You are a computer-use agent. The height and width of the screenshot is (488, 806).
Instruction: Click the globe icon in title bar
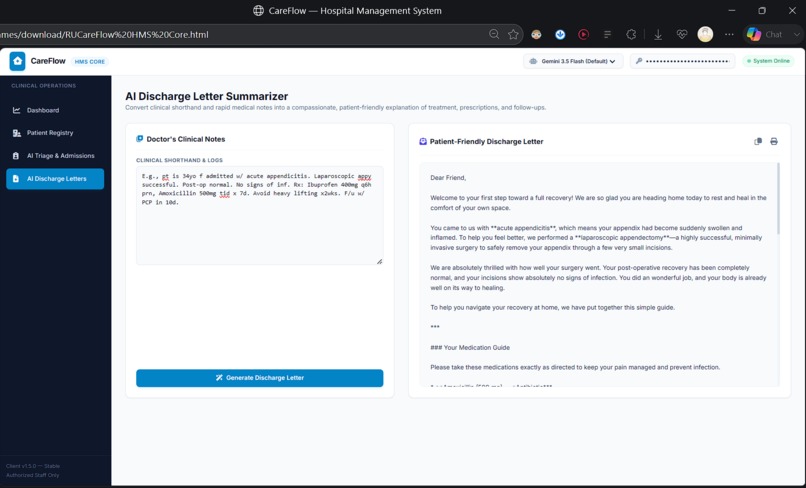259,10
